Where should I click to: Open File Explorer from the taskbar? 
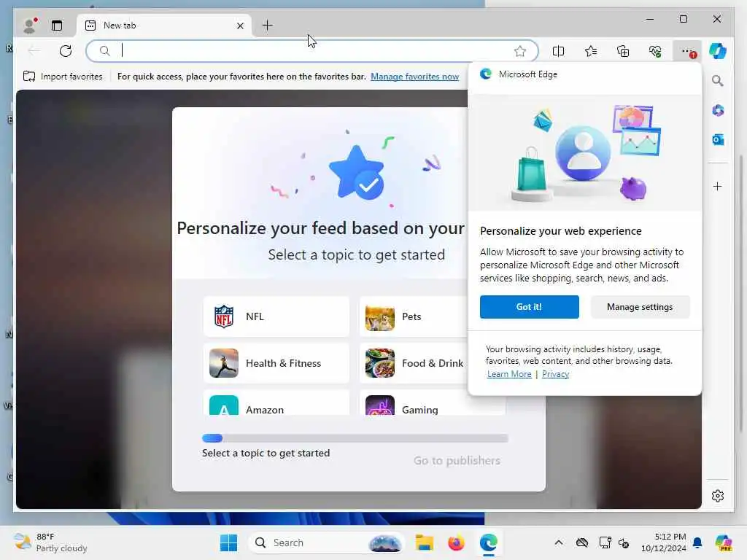click(x=424, y=542)
